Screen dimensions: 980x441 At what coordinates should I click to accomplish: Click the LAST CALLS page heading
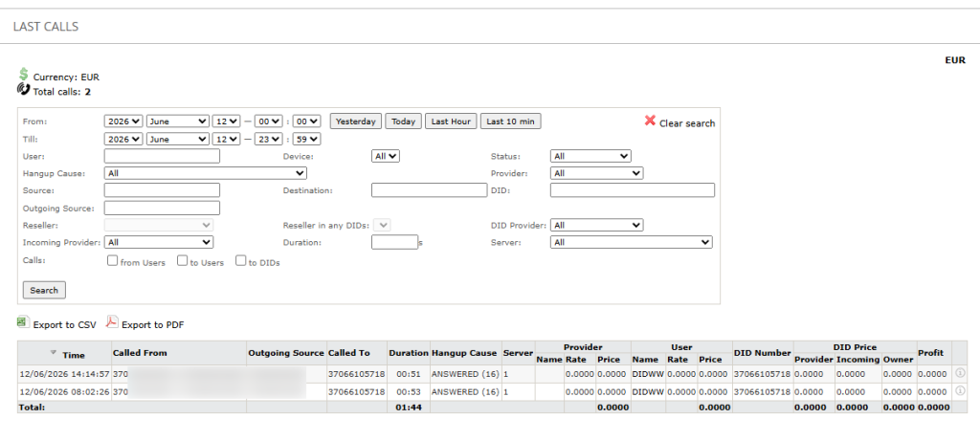pos(46,27)
